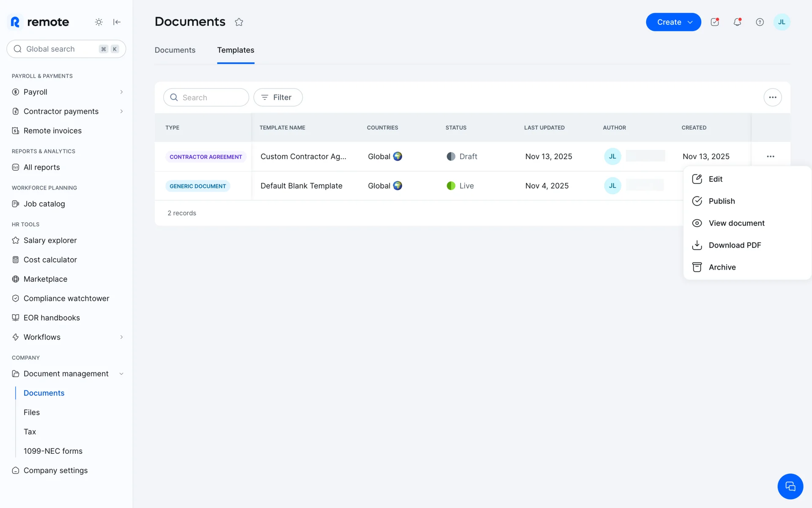Select Publish from the context menu
This screenshot has width=812, height=508.
click(721, 201)
